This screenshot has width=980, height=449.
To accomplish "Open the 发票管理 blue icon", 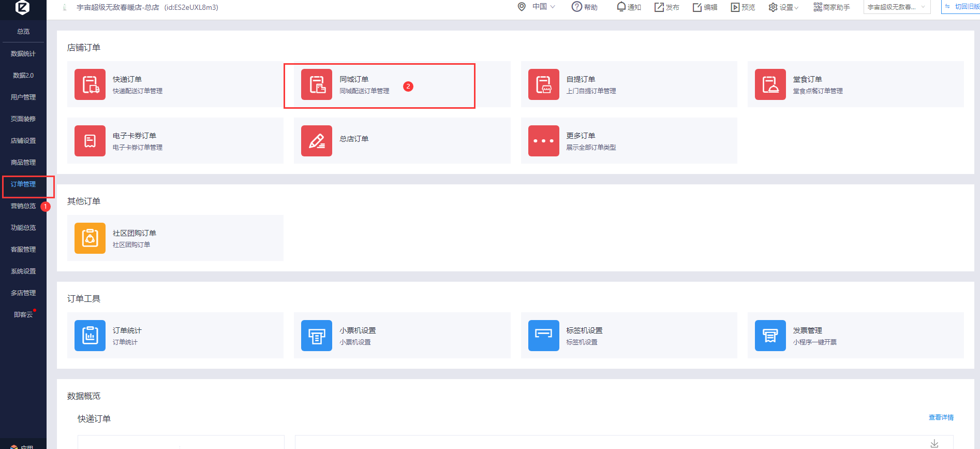I will 770,336.
